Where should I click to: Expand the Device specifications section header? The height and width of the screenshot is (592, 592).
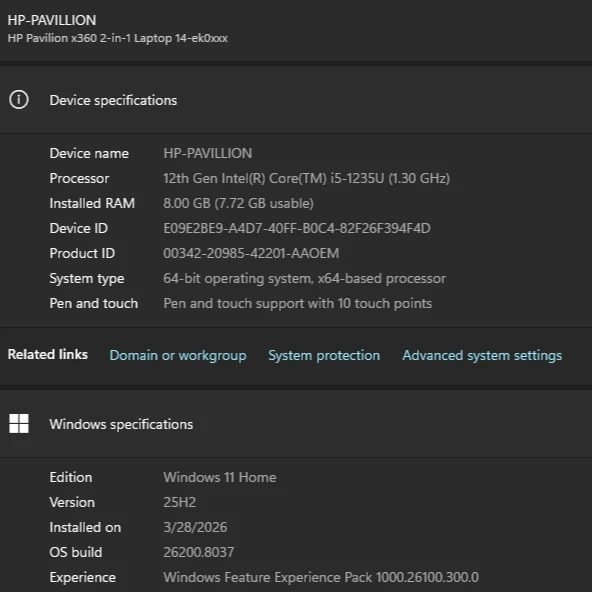point(296,100)
